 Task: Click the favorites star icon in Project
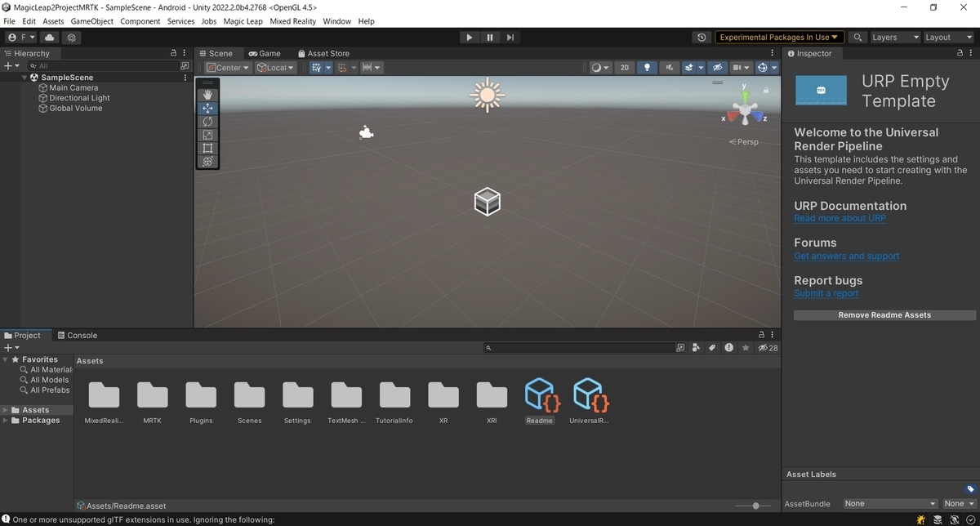click(x=745, y=348)
